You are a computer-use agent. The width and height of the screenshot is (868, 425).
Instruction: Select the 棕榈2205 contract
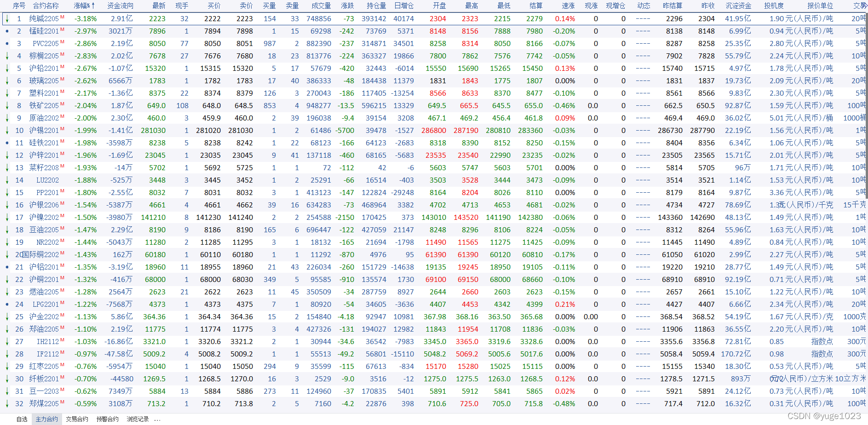click(44, 56)
